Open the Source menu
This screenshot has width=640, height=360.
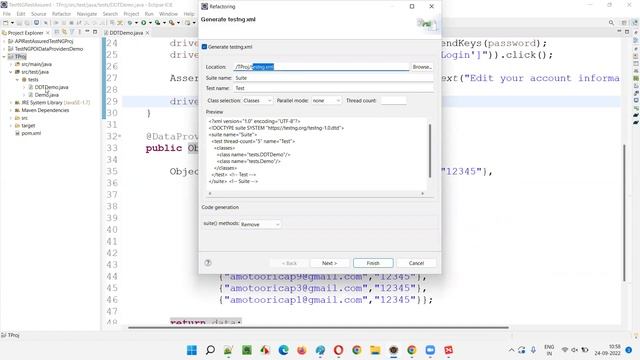coord(38,14)
